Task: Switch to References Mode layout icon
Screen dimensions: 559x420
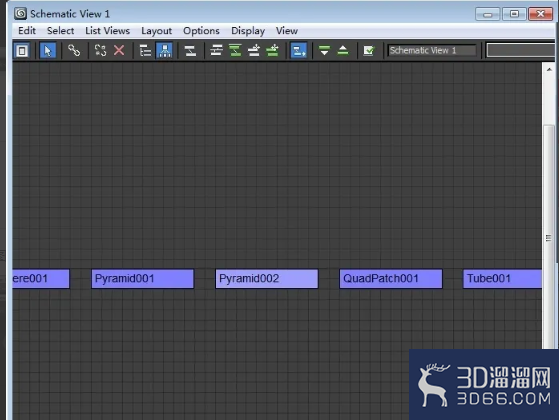Action: 164,51
